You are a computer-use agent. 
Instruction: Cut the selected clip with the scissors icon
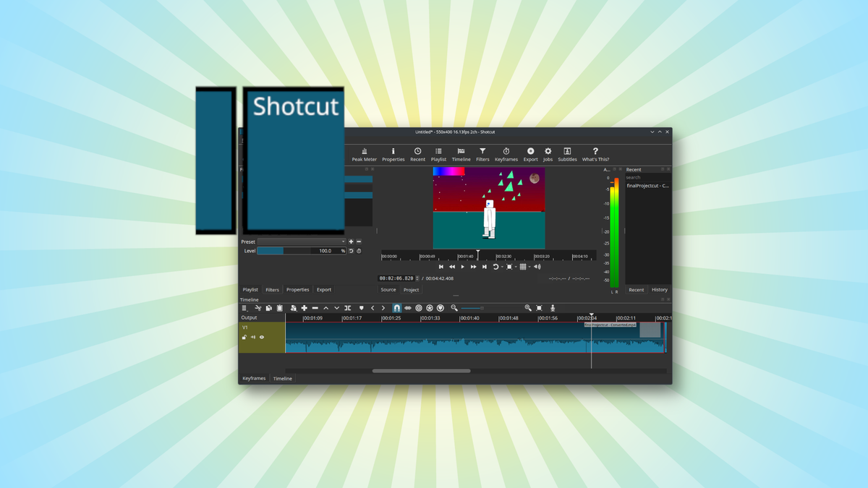pos(258,308)
